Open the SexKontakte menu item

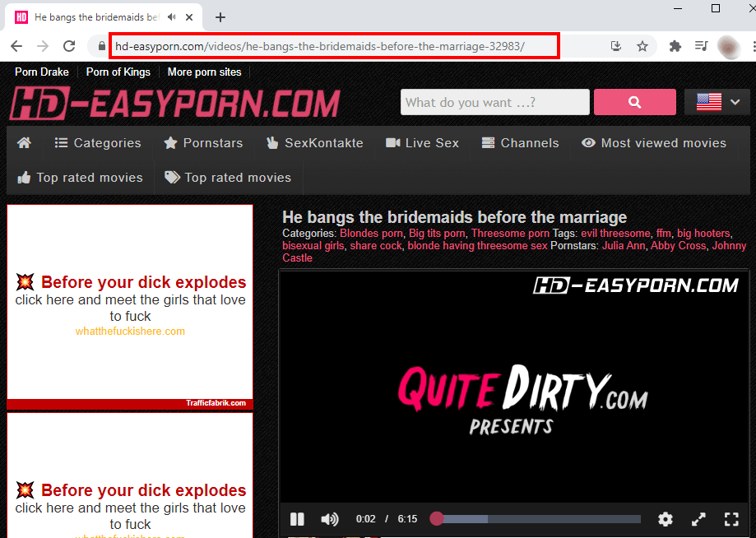click(315, 142)
